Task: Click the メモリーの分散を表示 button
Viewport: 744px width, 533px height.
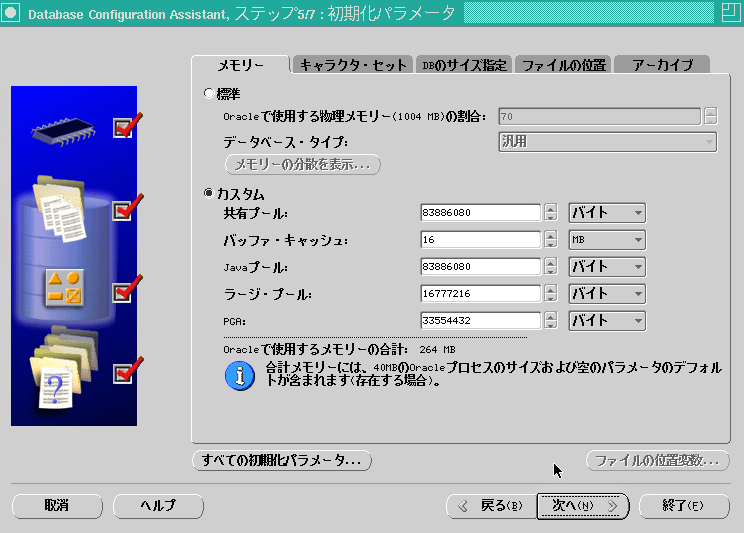Action: coord(302,165)
